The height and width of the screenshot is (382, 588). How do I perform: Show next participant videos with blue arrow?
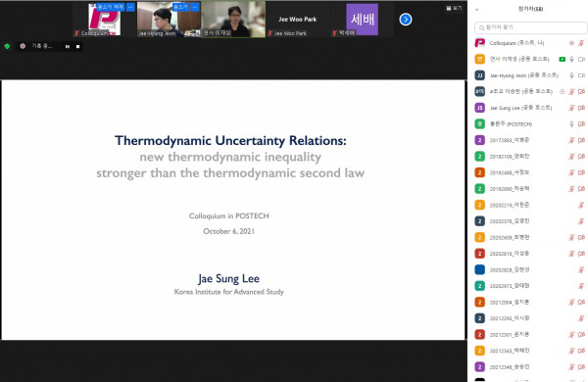406,20
